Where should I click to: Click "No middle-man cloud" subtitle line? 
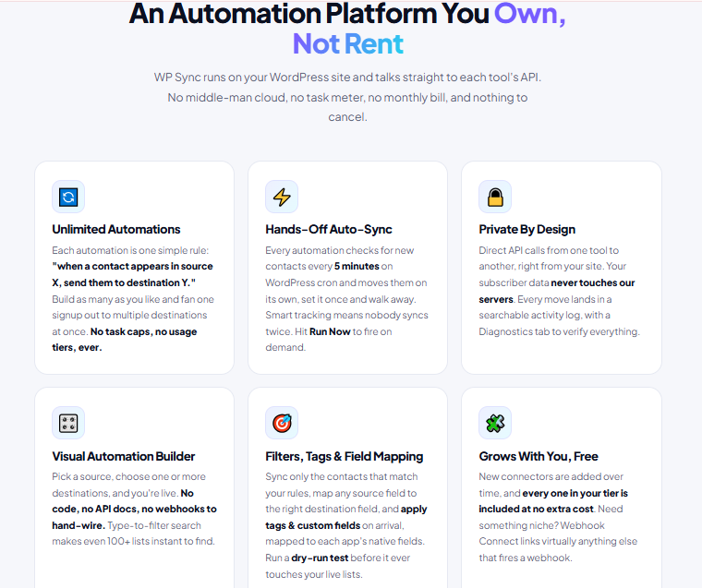[348, 98]
